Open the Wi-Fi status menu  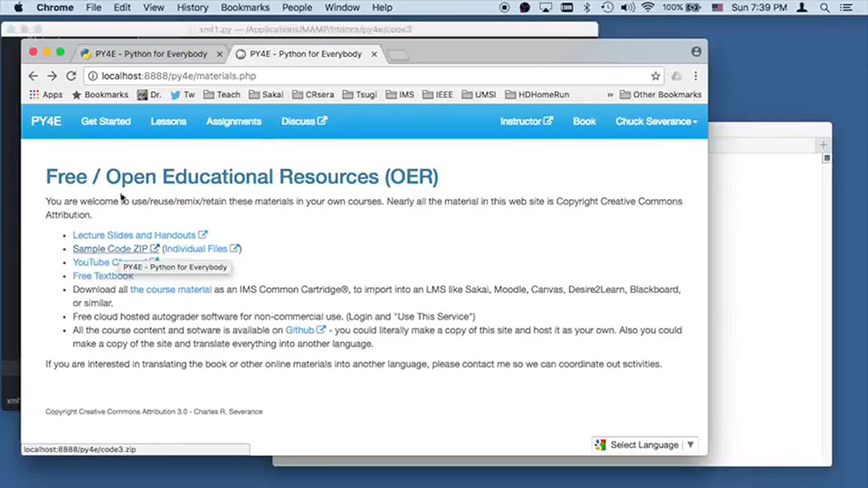pyautogui.click(x=648, y=7)
